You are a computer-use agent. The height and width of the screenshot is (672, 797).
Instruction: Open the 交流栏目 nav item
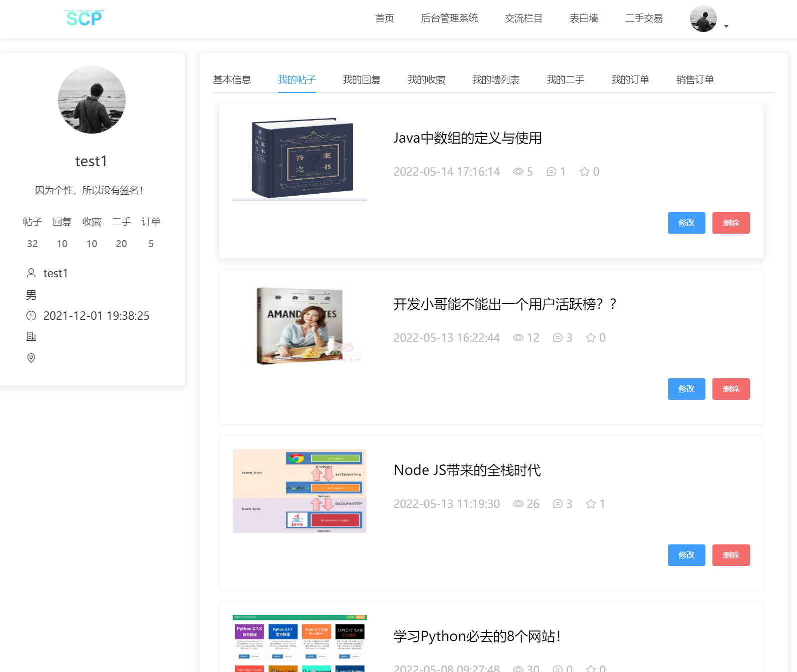point(523,19)
